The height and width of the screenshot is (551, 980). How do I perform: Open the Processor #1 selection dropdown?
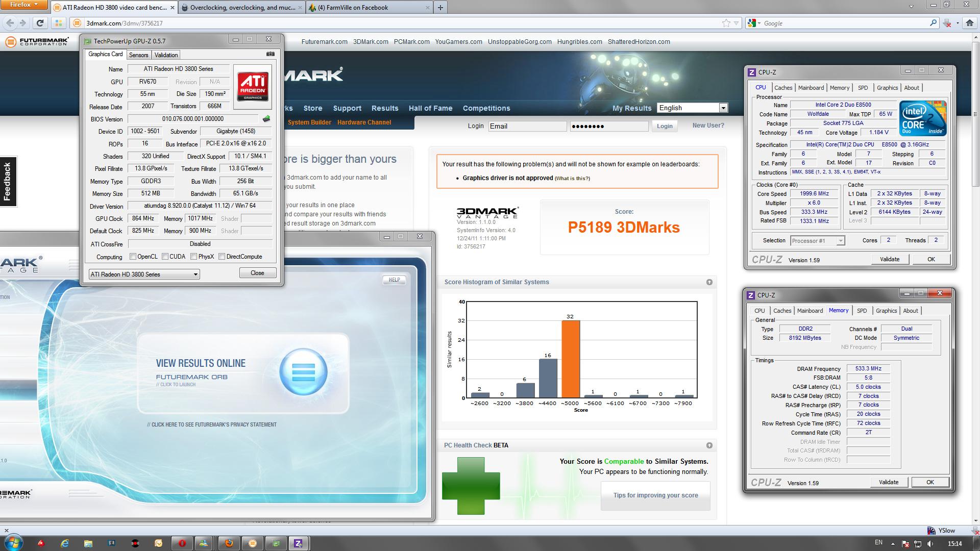click(x=817, y=241)
